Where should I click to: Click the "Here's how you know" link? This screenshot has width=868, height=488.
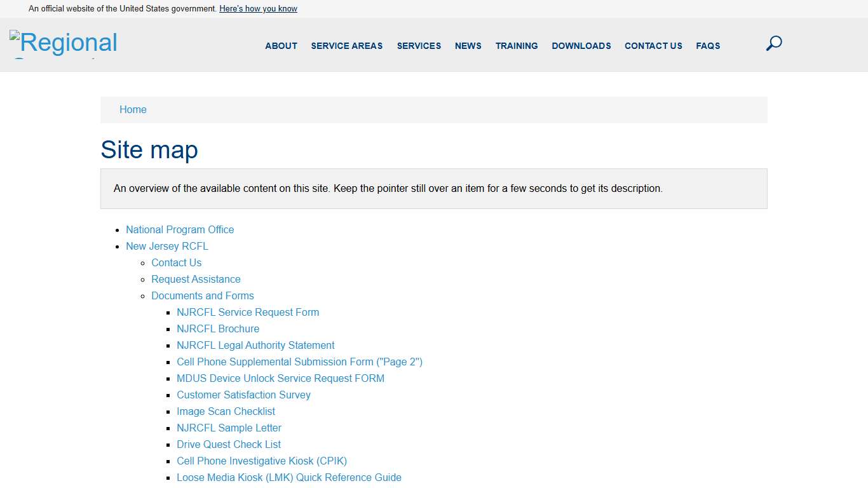pos(258,9)
